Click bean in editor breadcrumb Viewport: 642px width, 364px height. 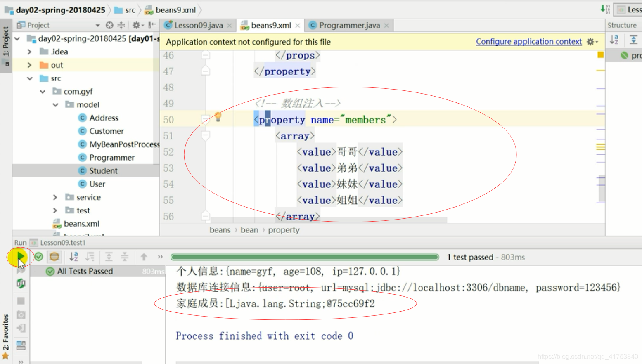pos(249,230)
